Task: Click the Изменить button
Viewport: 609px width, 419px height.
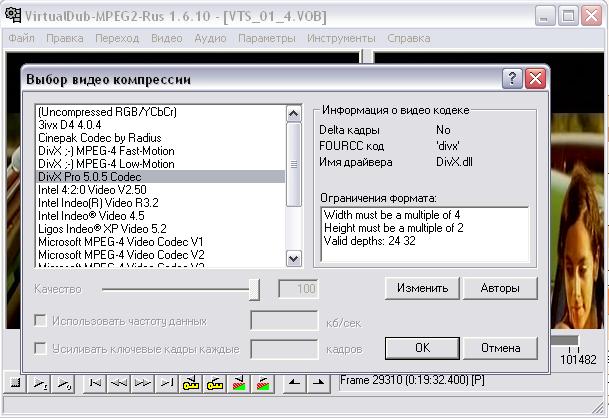Action: coord(422,288)
